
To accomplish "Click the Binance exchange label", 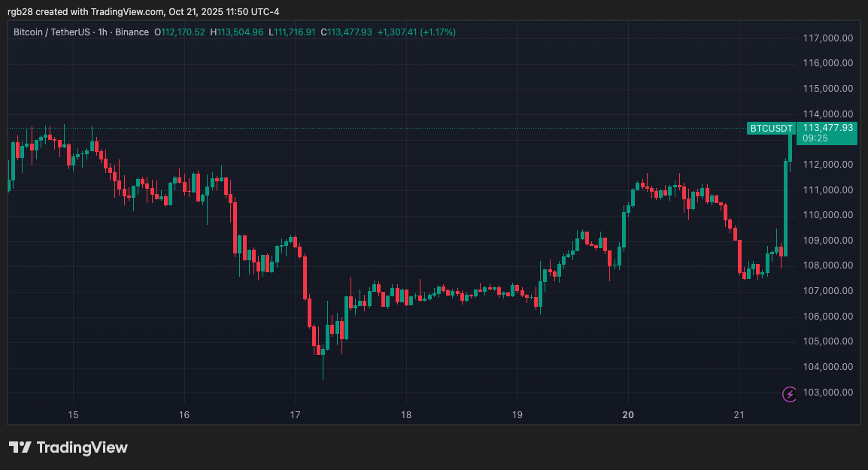I will point(132,32).
